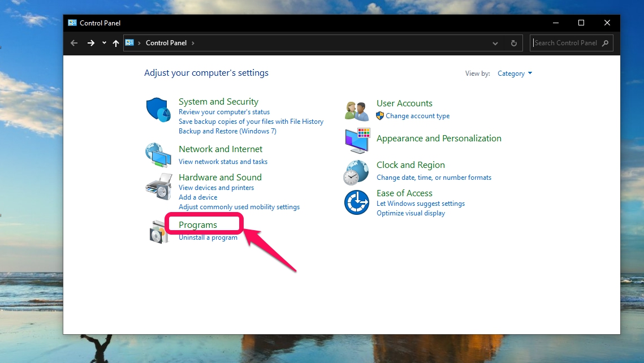Click the search magnifier icon
644x363 pixels.
coord(605,43)
